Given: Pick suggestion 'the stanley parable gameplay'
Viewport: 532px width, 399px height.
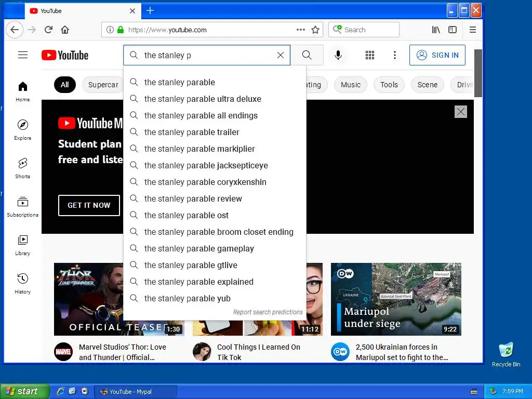Looking at the screenshot, I should 215,249.
